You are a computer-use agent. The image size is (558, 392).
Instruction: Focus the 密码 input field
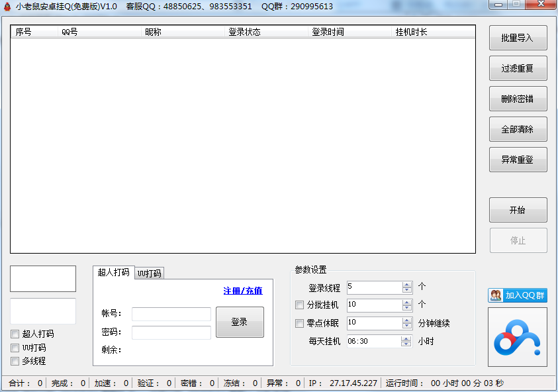[171, 332]
